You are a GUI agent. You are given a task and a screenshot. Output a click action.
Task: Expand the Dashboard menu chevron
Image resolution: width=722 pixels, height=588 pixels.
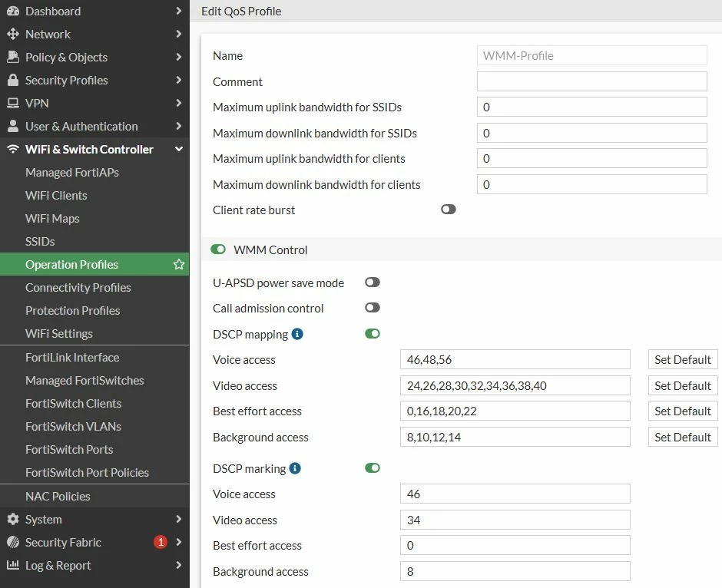point(179,11)
